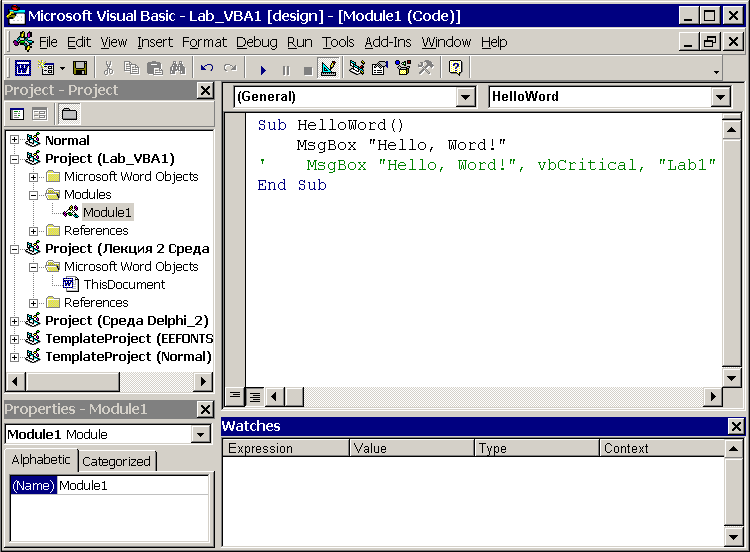Open the View menu
Image resolution: width=750 pixels, height=552 pixels.
pyautogui.click(x=114, y=42)
